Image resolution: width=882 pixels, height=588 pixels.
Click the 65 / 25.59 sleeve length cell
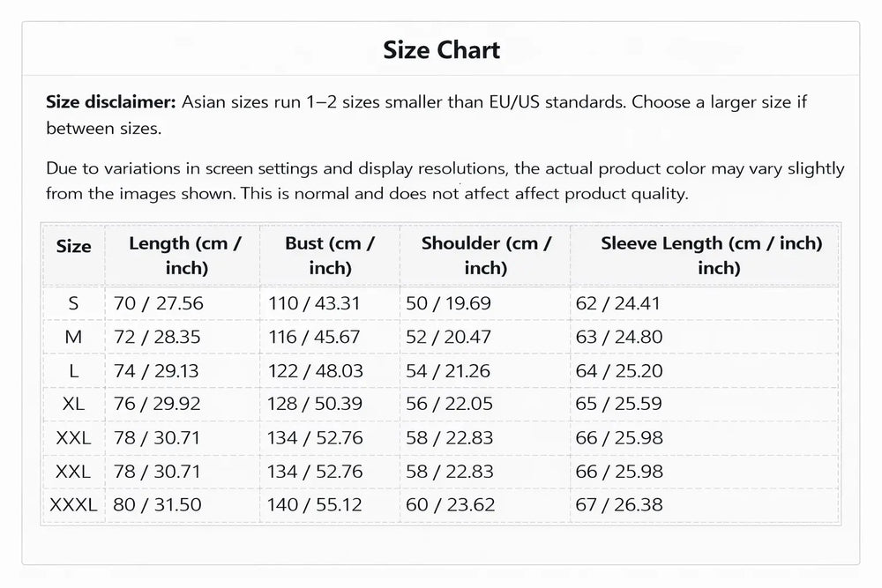(618, 404)
